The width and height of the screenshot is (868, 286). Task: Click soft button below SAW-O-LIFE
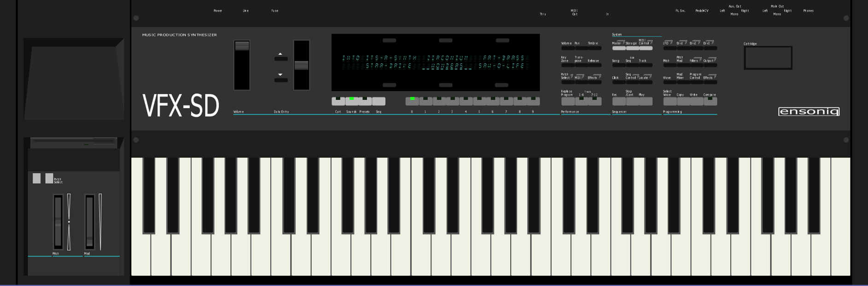pos(502,85)
